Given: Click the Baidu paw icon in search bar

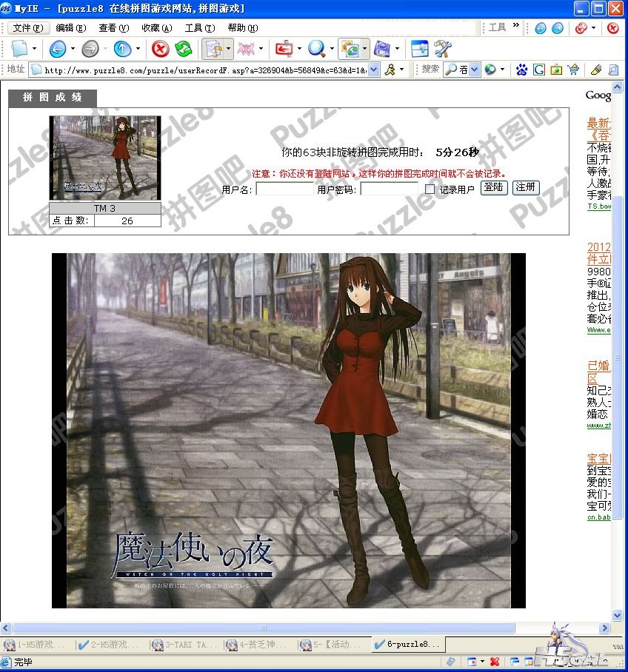Looking at the screenshot, I should (521, 70).
